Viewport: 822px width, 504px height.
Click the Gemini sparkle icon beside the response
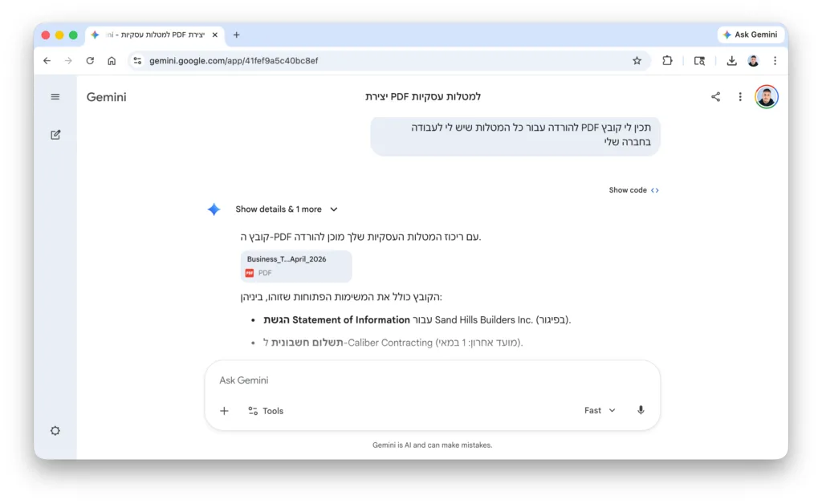214,209
